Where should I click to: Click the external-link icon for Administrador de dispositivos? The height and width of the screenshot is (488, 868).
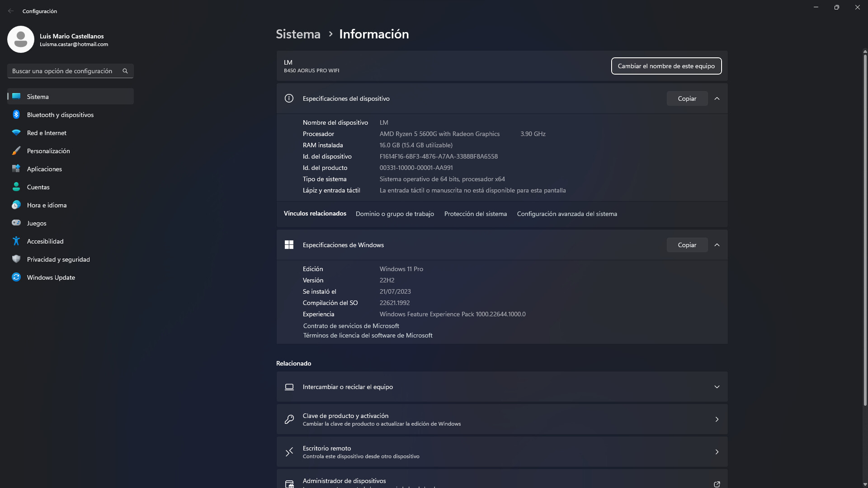click(717, 484)
